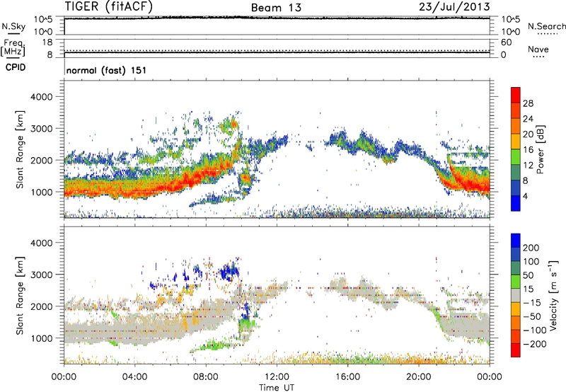Select the 20:00 time tick label
The height and width of the screenshot is (392, 566).
419,377
